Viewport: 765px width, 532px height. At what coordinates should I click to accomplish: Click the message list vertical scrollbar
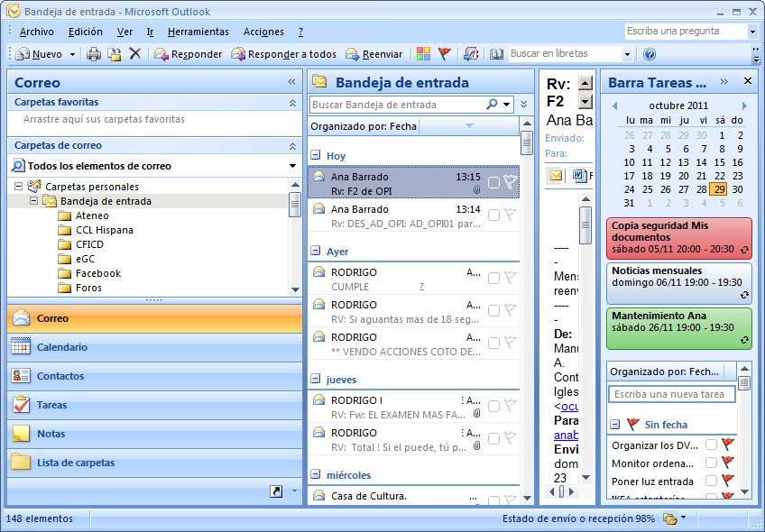pyautogui.click(x=527, y=312)
